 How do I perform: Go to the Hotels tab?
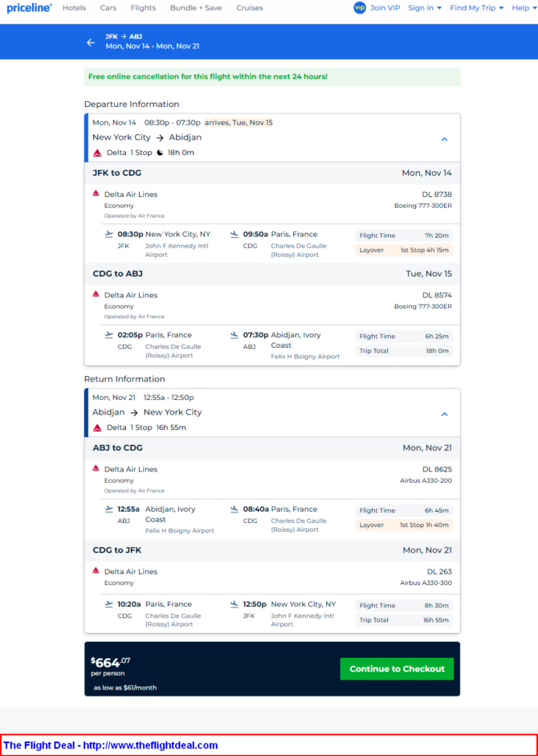point(74,8)
